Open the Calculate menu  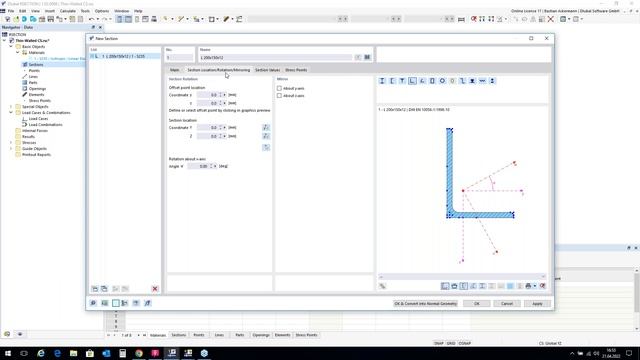67,11
